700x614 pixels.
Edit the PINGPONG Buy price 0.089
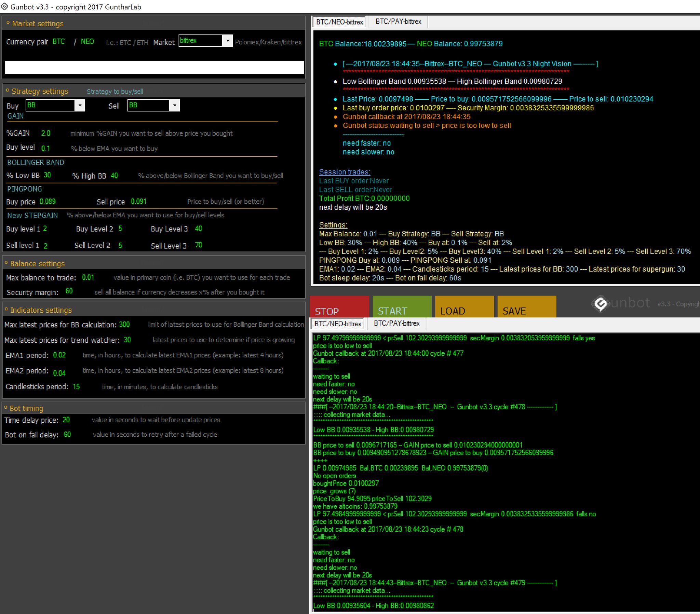coord(48,202)
